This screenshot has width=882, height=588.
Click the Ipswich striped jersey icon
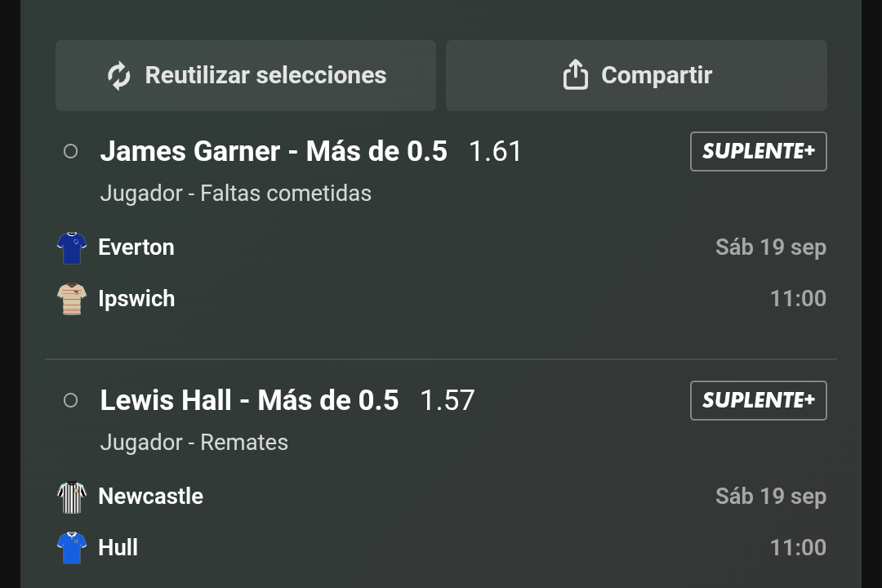72,300
